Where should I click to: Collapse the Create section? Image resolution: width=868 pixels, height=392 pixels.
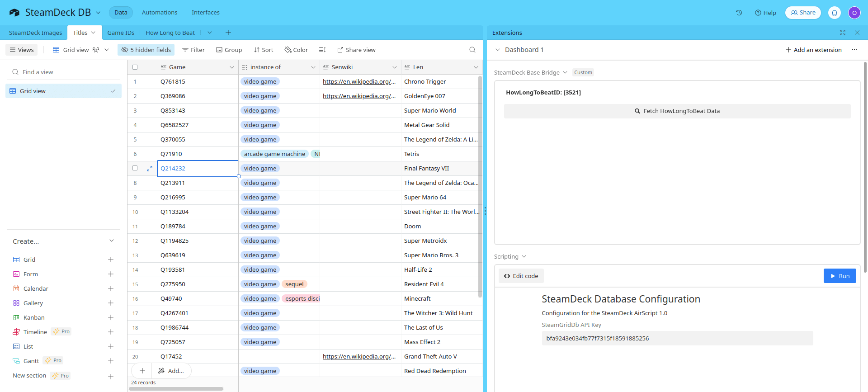point(112,241)
